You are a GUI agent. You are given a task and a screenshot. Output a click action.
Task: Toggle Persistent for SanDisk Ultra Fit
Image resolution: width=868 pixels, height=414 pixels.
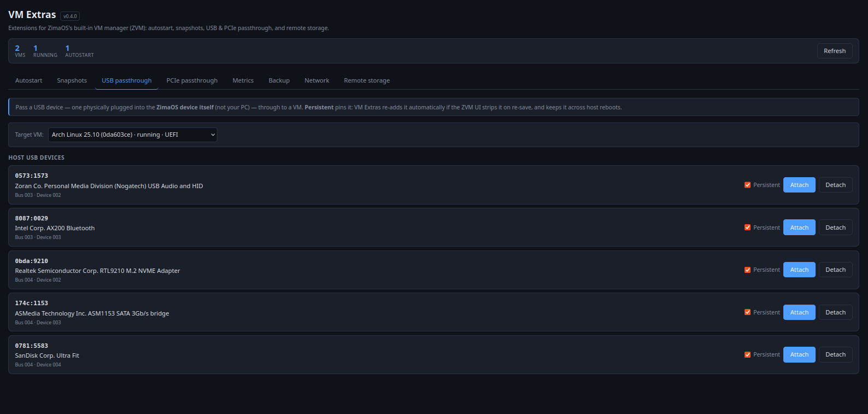point(747,354)
